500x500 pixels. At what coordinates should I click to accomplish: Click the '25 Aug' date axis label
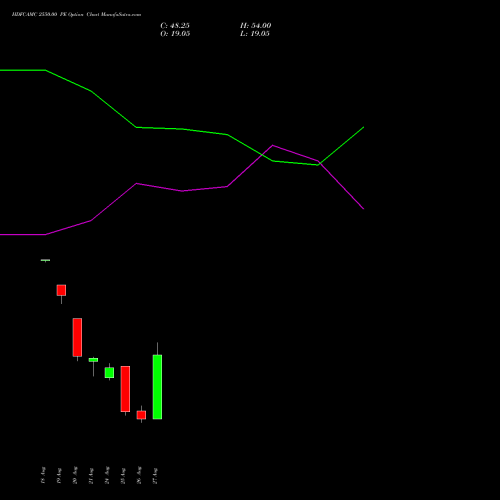pos(123,475)
